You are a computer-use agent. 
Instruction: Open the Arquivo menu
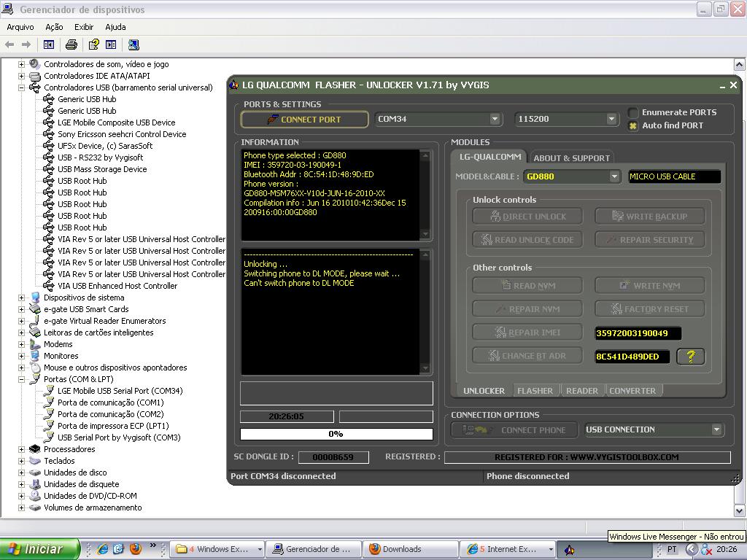point(20,27)
